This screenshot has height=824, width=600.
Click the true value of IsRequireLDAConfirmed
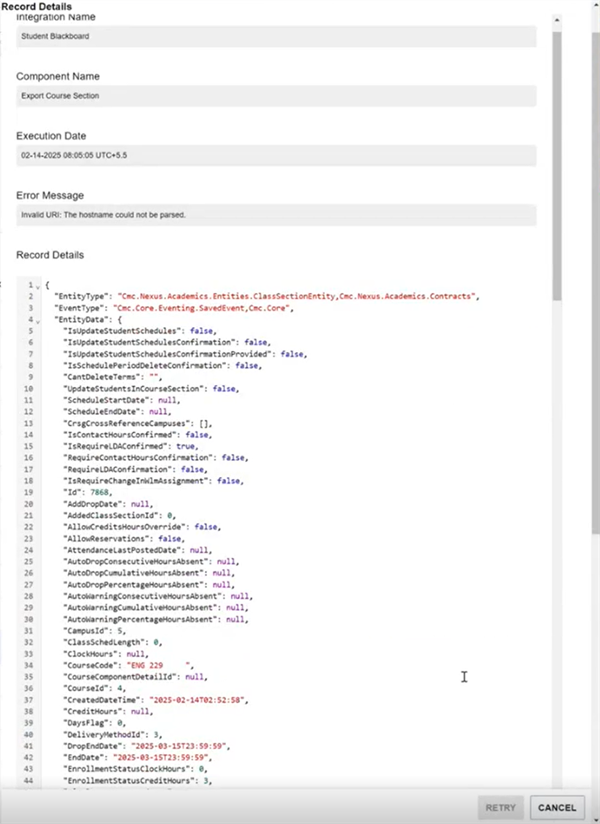(x=185, y=446)
